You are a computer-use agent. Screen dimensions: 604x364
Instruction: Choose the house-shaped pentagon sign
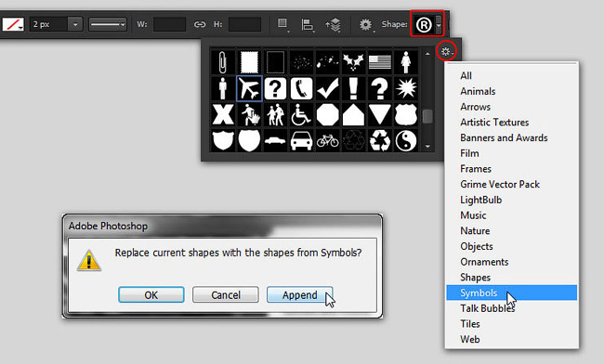pyautogui.click(x=353, y=114)
